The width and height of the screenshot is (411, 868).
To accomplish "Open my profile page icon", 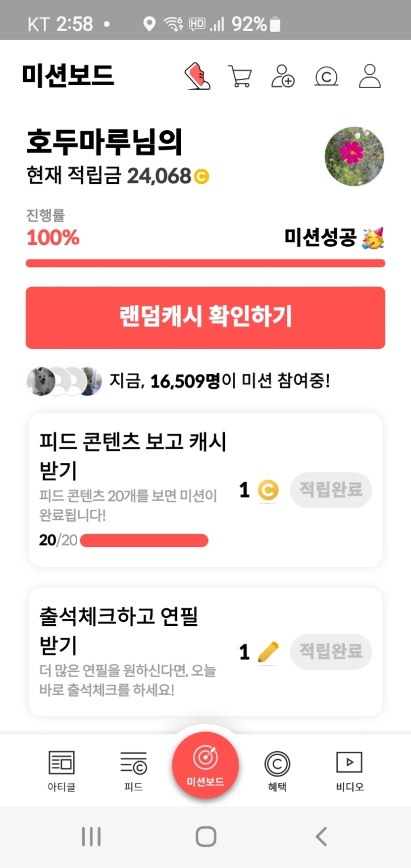I will [x=369, y=76].
